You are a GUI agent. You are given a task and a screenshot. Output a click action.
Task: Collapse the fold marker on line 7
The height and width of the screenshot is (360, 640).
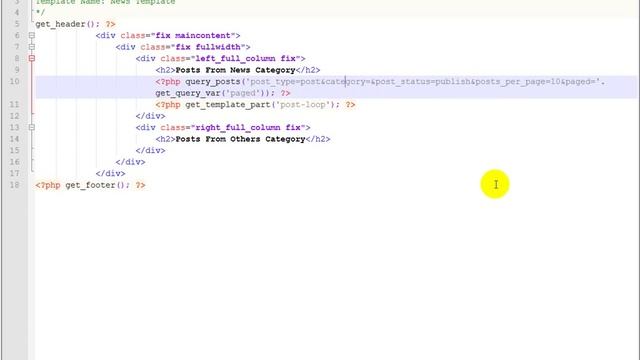32,47
